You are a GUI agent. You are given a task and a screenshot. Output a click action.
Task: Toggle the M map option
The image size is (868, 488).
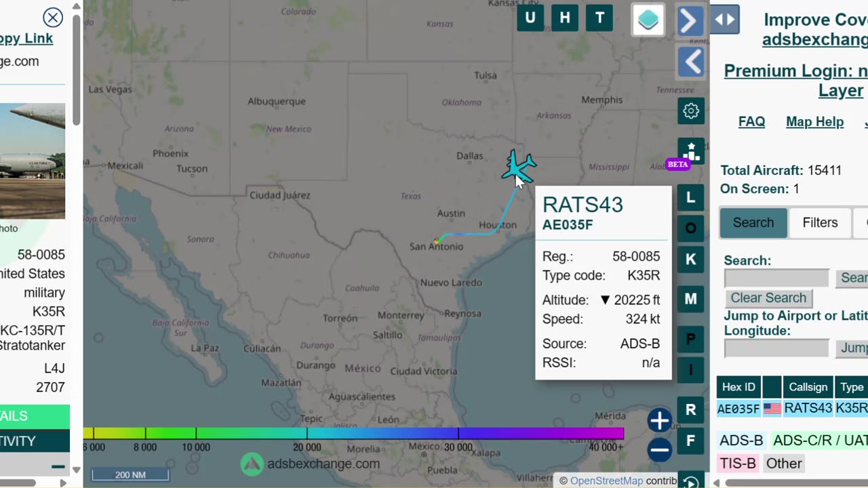(690, 299)
